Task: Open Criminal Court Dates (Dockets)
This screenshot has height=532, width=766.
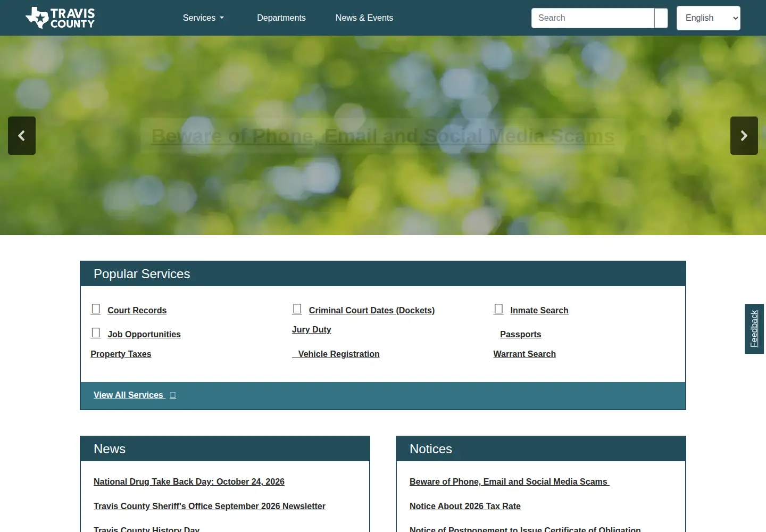Action: click(x=372, y=310)
